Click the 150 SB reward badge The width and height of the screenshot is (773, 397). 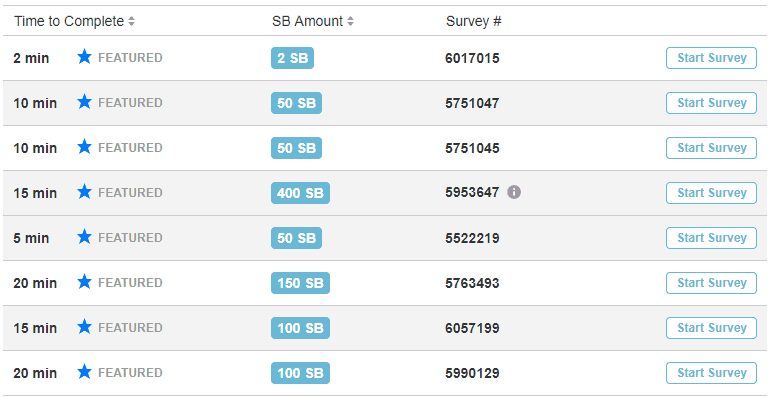point(300,283)
